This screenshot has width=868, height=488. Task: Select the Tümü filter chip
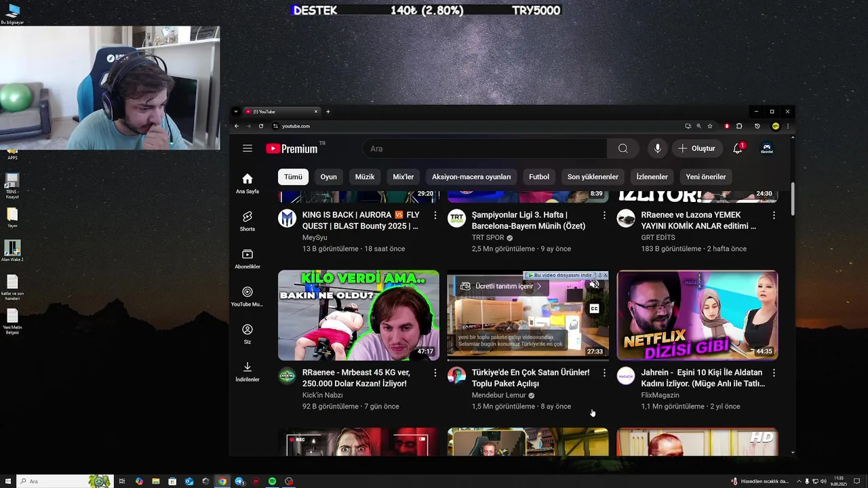293,177
